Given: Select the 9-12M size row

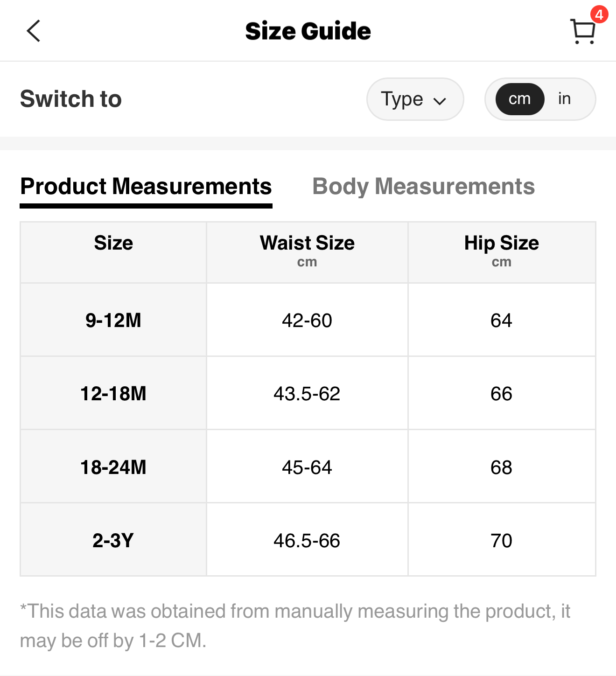Looking at the screenshot, I should click(x=113, y=320).
